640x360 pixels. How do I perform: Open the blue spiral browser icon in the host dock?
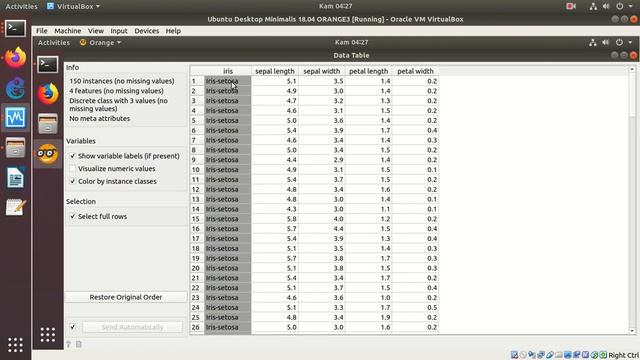(x=15, y=88)
